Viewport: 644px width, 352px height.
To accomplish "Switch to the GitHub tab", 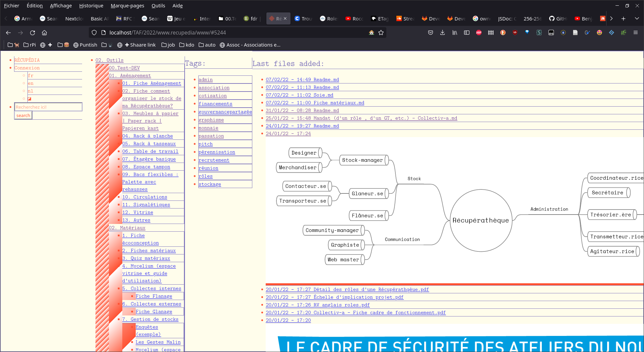I will point(558,18).
